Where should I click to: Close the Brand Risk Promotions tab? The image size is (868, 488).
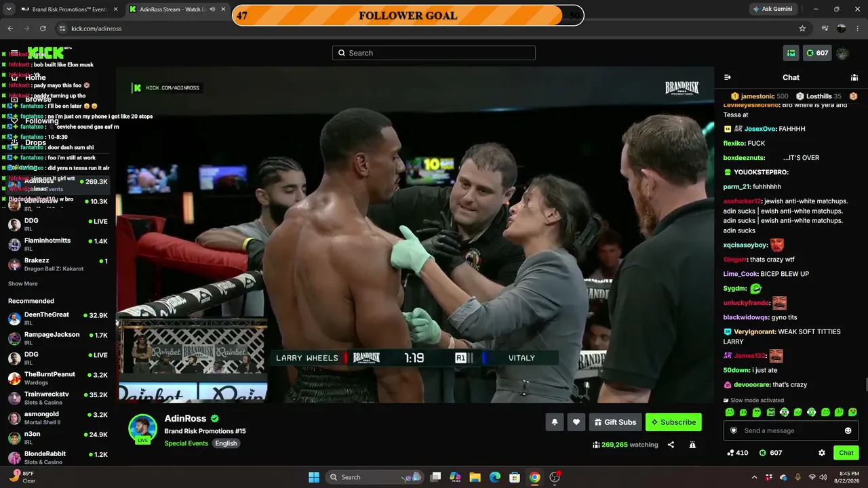[x=115, y=9]
